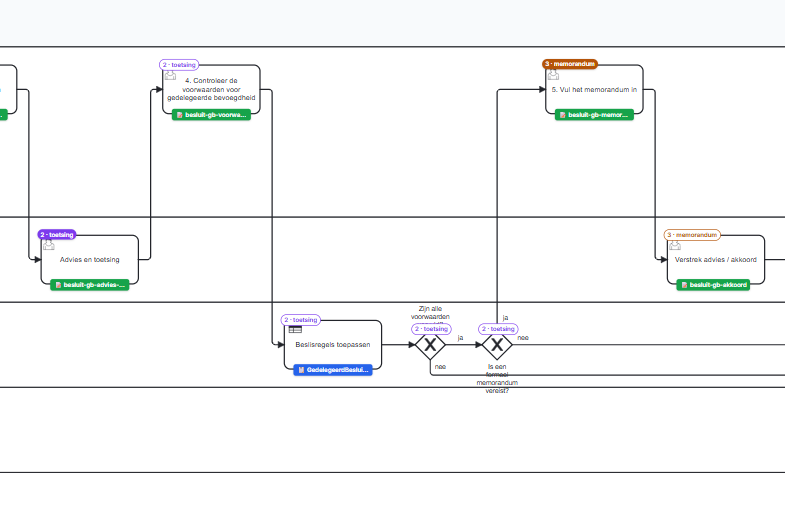Click 'ja' label between the two gateways
Image resolution: width=785 pixels, height=509 pixels.
(461, 338)
